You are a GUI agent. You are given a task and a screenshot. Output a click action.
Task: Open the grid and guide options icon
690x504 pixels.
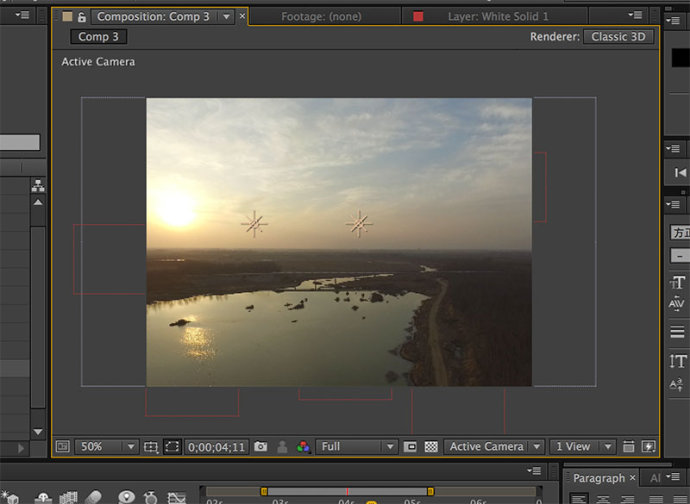[x=150, y=447]
